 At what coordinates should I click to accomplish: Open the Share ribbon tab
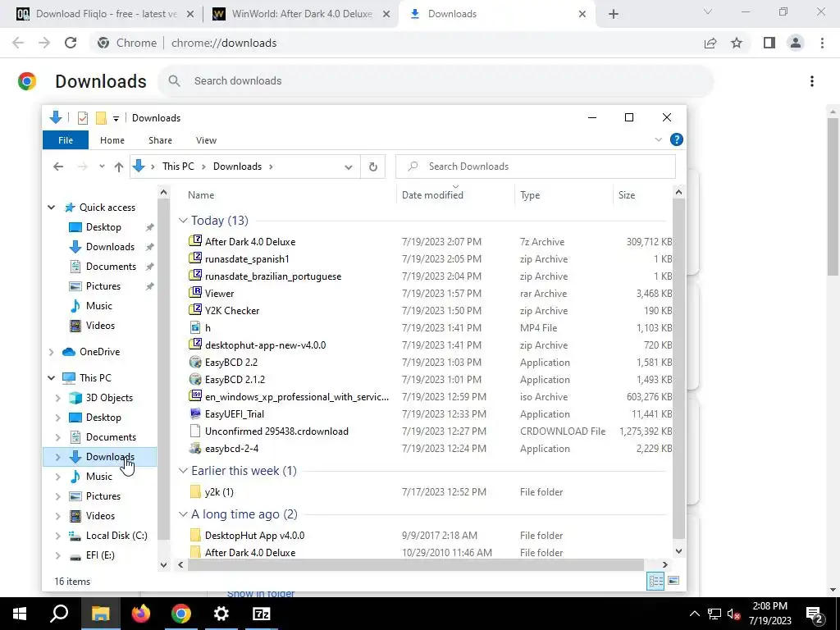click(x=160, y=140)
